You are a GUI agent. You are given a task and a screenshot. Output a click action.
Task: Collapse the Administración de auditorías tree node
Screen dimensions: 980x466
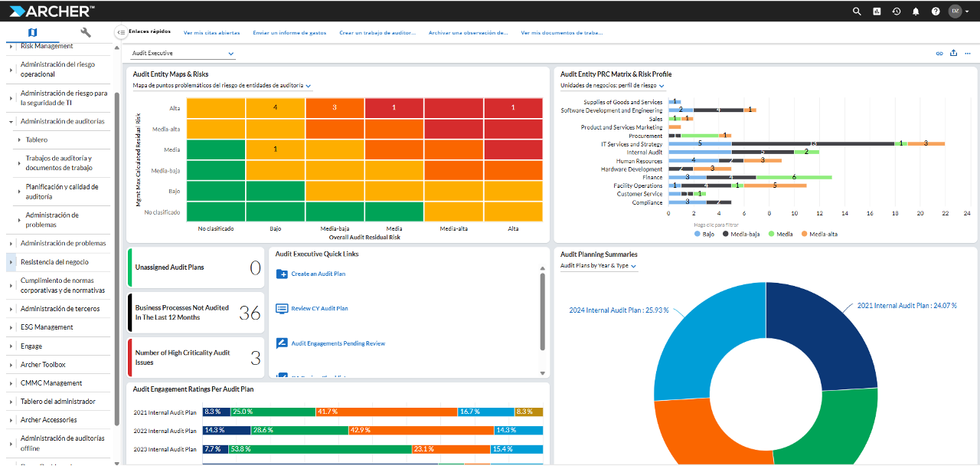[x=11, y=121]
